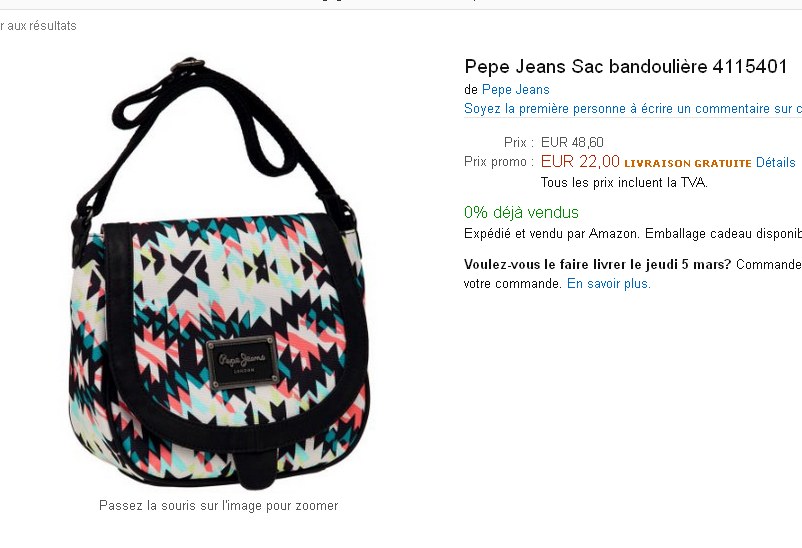802x548 pixels.
Task: Open the Pepe Jeans brand link
Action: click(x=516, y=90)
